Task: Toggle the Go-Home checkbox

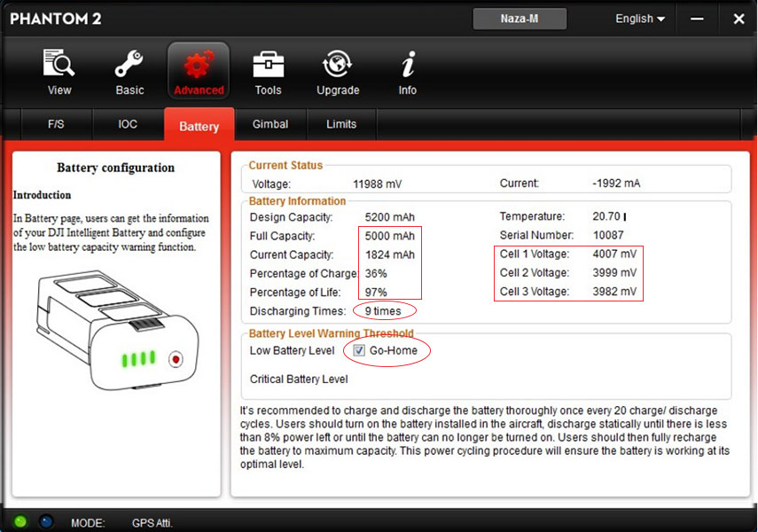Action: pyautogui.click(x=359, y=350)
